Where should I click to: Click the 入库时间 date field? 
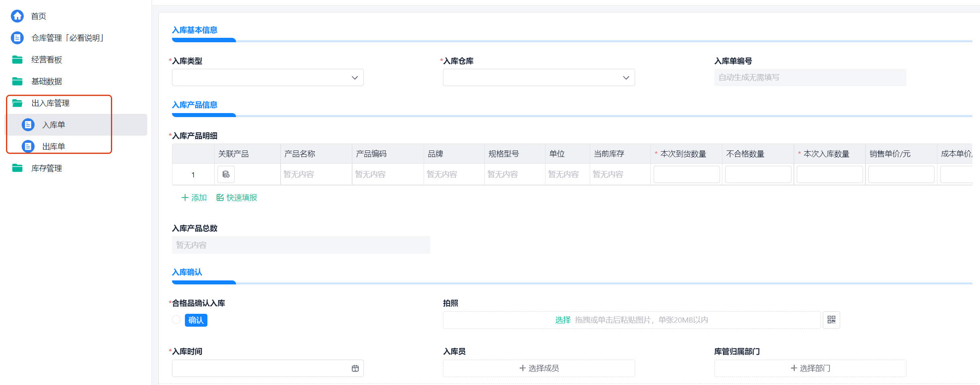pyautogui.click(x=268, y=368)
